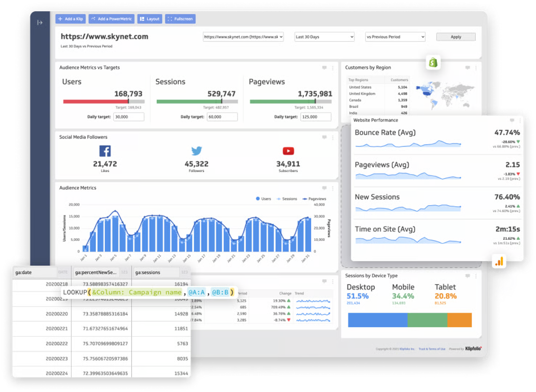This screenshot has width=536, height=392.
Task: Open the Layout tool
Action: click(150, 19)
